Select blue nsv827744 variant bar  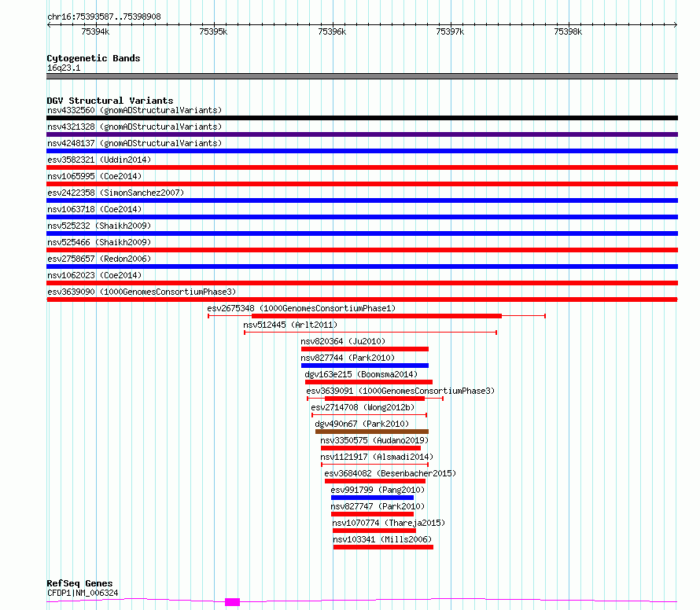(x=365, y=366)
